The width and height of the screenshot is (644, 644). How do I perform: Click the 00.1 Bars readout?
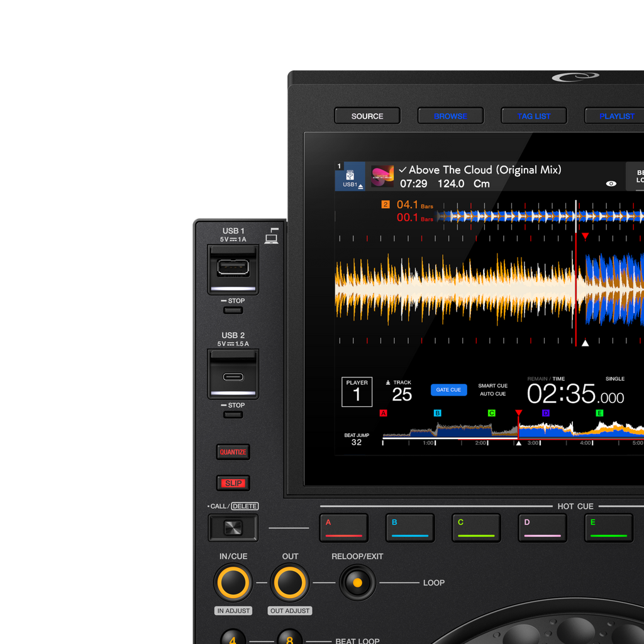[415, 217]
